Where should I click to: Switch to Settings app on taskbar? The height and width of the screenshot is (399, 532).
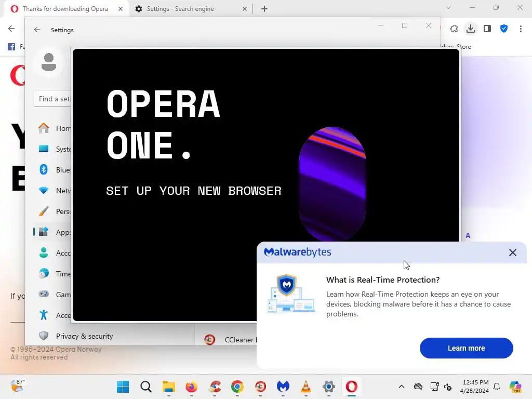coord(329,387)
